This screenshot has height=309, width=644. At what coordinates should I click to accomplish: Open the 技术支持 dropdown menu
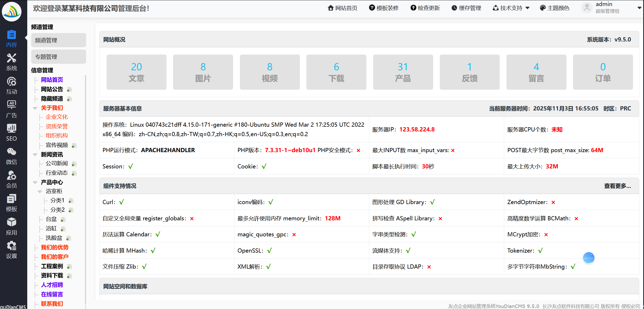click(x=511, y=8)
